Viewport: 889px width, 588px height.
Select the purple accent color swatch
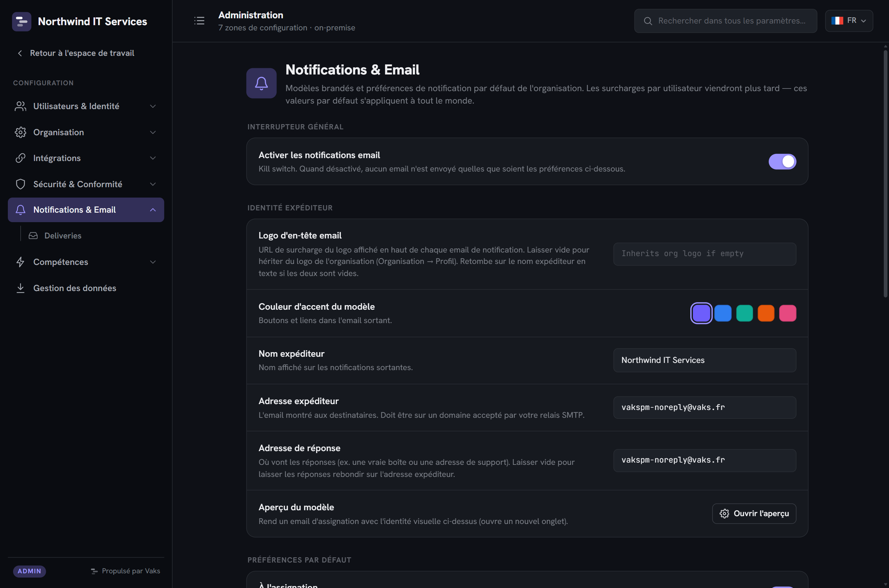[x=701, y=313]
